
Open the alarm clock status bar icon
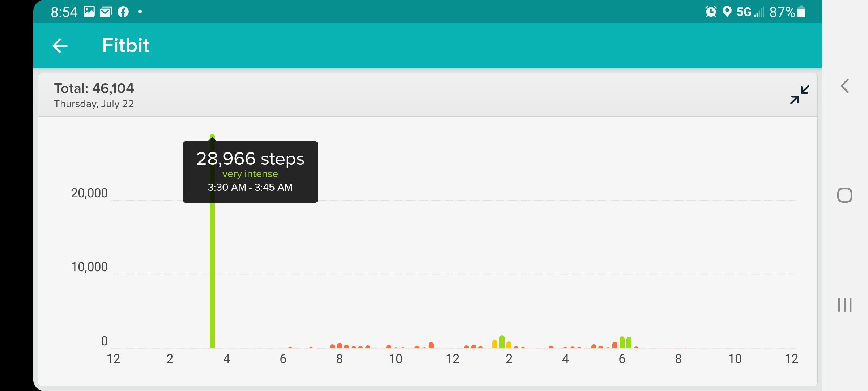711,12
